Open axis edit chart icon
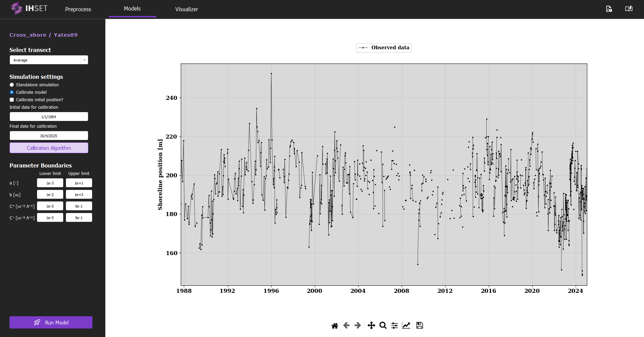Image resolution: width=644 pixels, height=337 pixels. click(x=406, y=325)
